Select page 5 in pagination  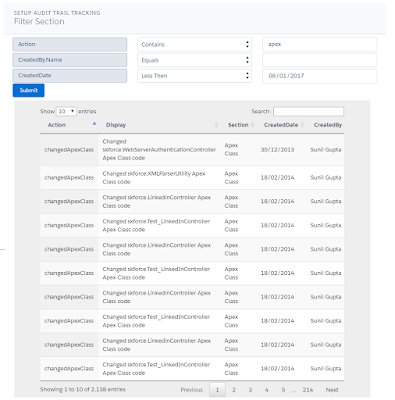(283, 389)
